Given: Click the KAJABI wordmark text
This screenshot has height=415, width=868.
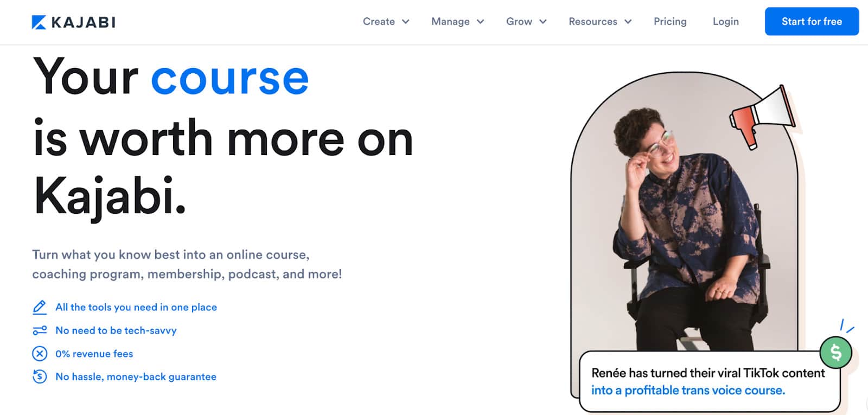Looking at the screenshot, I should [83, 22].
